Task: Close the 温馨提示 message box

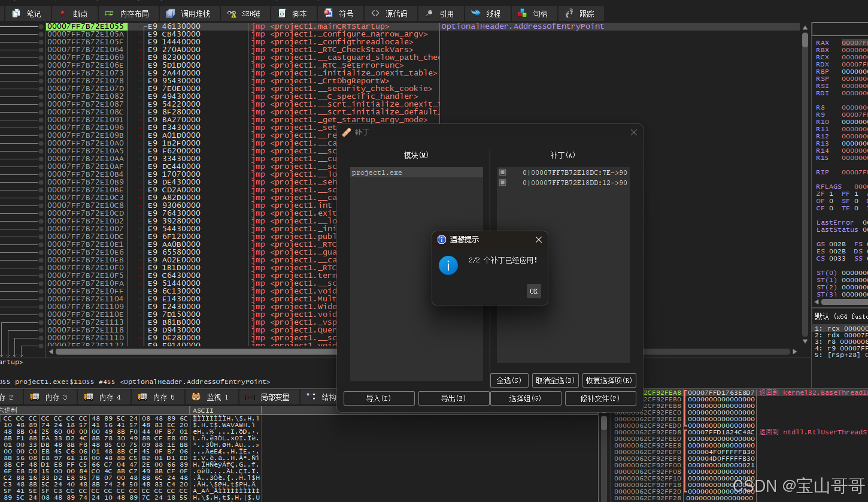Action: 538,240
